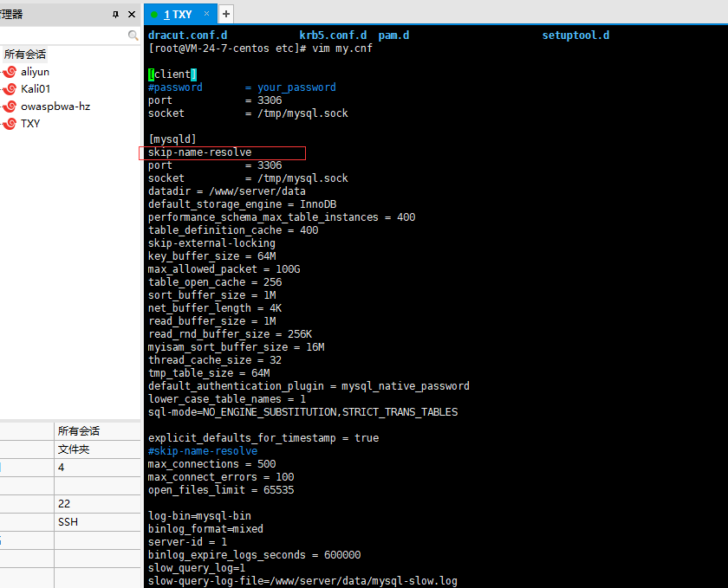Image resolution: width=728 pixels, height=588 pixels.
Task: Click the log-bin=mysql-bin line
Action: pos(199,516)
